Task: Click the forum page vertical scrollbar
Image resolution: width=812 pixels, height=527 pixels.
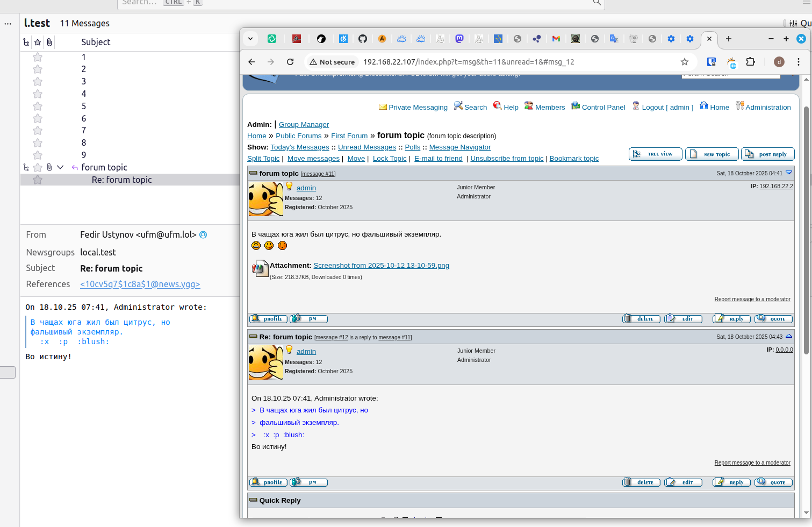Action: pos(806,231)
